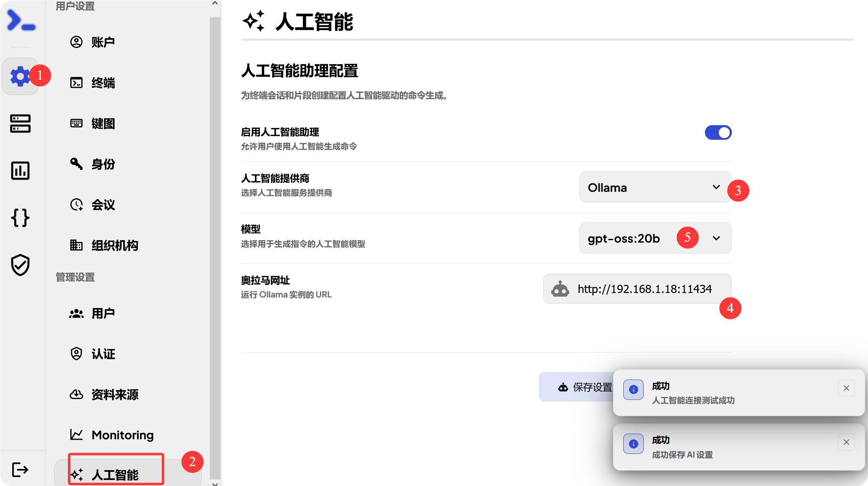This screenshot has width=868, height=486.
Task: Click the robot icon on 保存设置 button
Action: [x=562, y=387]
